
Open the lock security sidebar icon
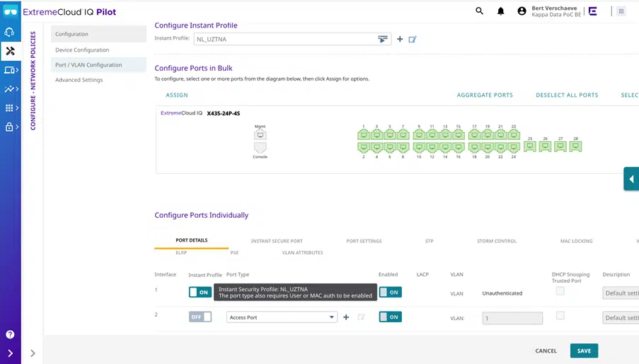tap(9, 127)
